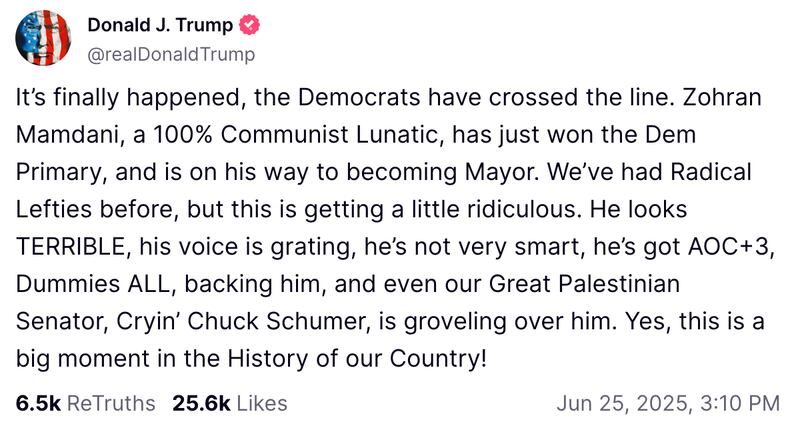The width and height of the screenshot is (800, 432).
Task: Click the Jun 25, 2025 post date
Action: (x=622, y=403)
